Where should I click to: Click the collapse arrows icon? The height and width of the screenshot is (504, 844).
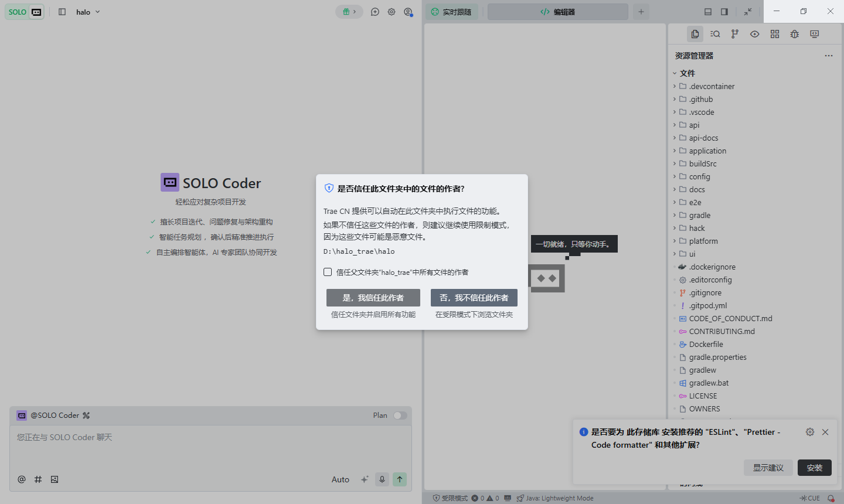748,12
